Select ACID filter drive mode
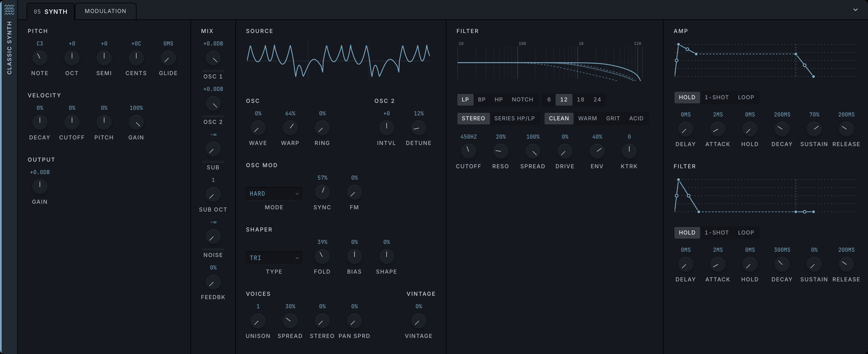Viewport: 868px width, 354px height. (636, 118)
